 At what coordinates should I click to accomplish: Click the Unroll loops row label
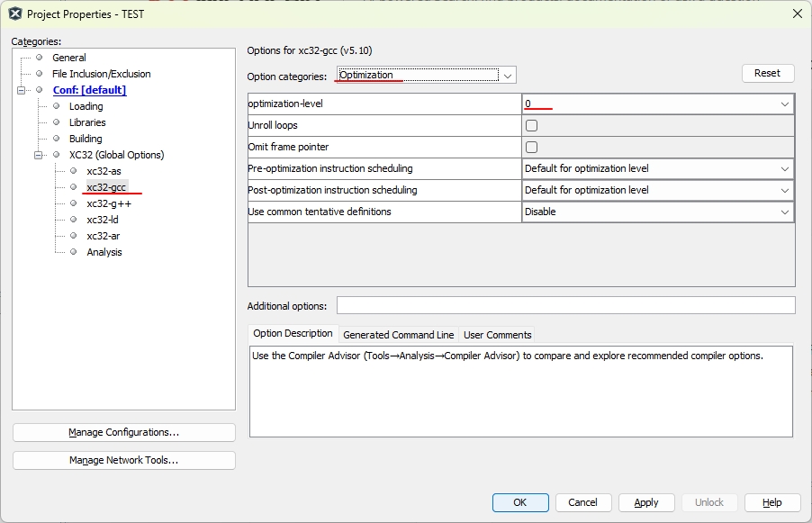point(273,125)
